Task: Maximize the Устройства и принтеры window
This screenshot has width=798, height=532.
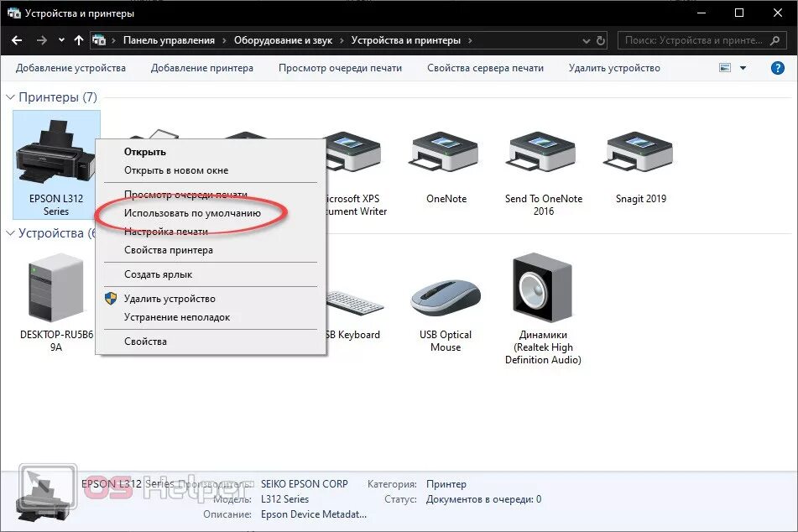Action: click(x=739, y=13)
